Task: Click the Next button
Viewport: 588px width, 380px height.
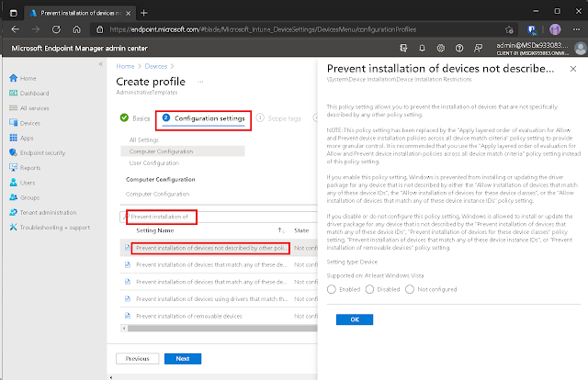Action: point(182,359)
